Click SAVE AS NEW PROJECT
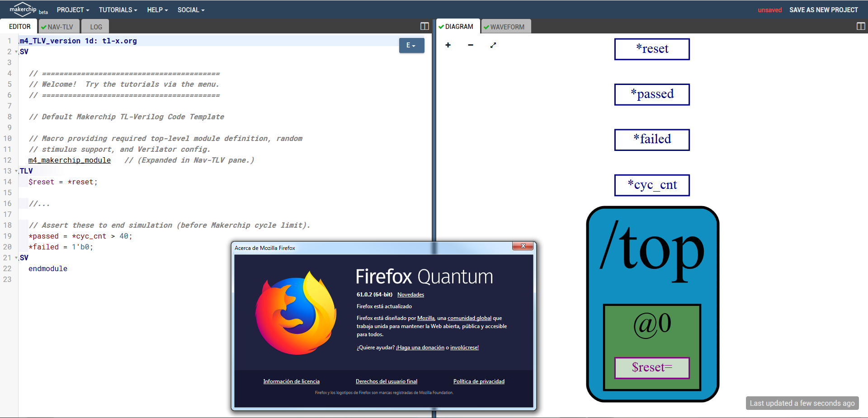868x418 pixels. (x=823, y=10)
